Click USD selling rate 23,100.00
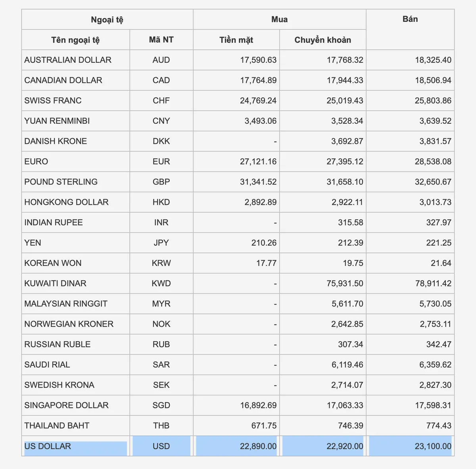 click(433, 446)
